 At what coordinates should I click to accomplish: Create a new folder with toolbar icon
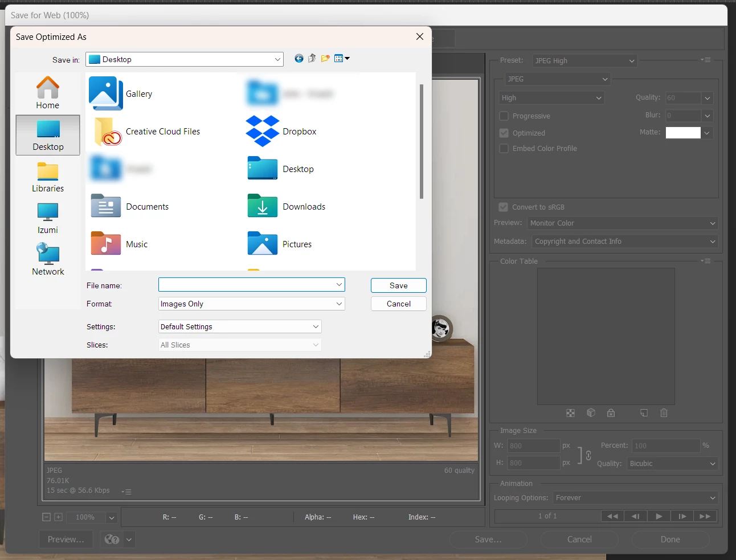(325, 59)
